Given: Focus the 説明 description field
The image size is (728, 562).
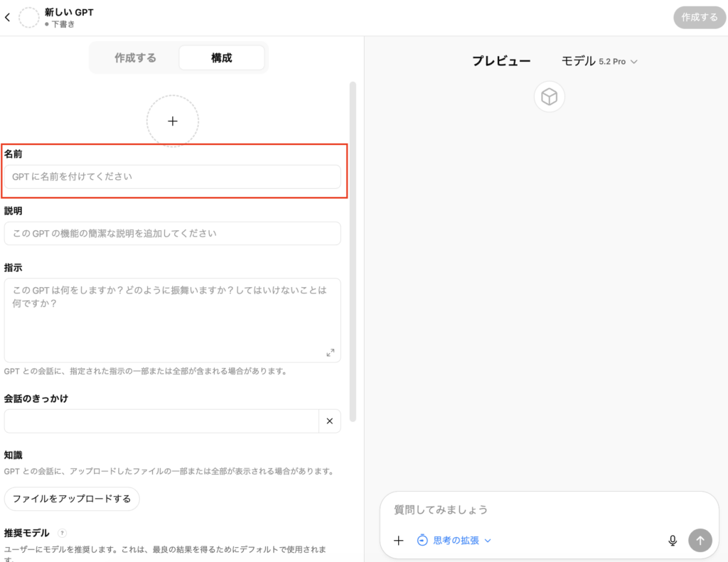Looking at the screenshot, I should (x=172, y=234).
